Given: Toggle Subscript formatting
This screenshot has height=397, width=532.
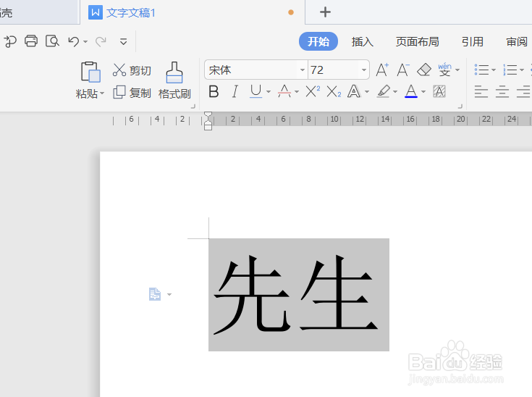Looking at the screenshot, I should 334,92.
